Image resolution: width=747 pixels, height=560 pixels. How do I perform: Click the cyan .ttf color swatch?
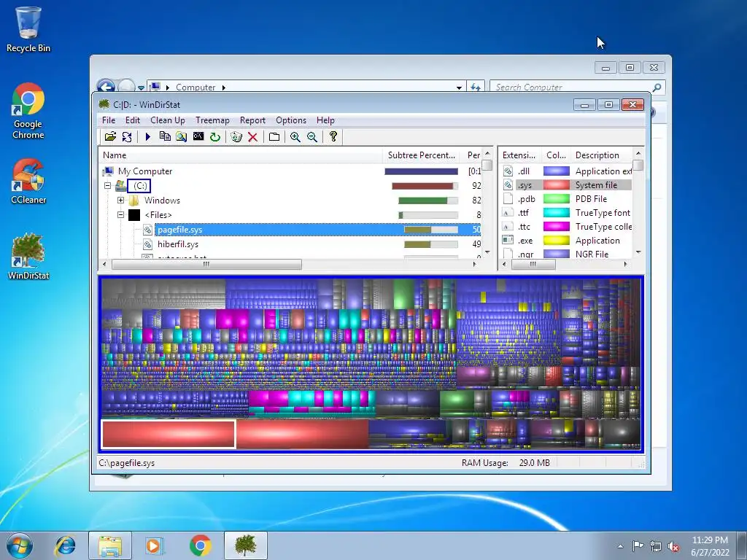click(557, 213)
